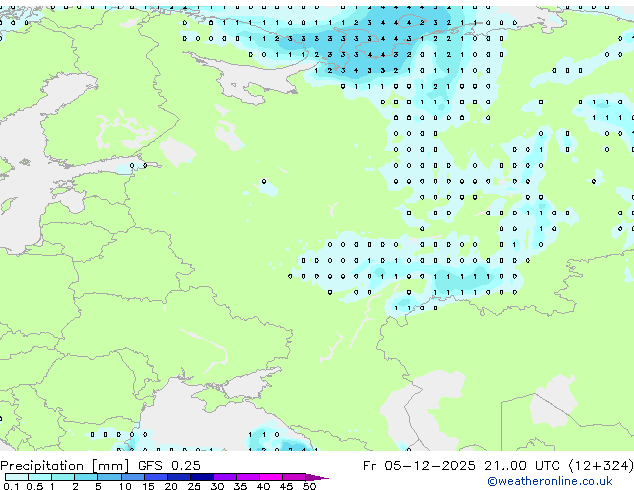Select the 45–50 mm legend color swatch
634x490 pixels.
294,477
